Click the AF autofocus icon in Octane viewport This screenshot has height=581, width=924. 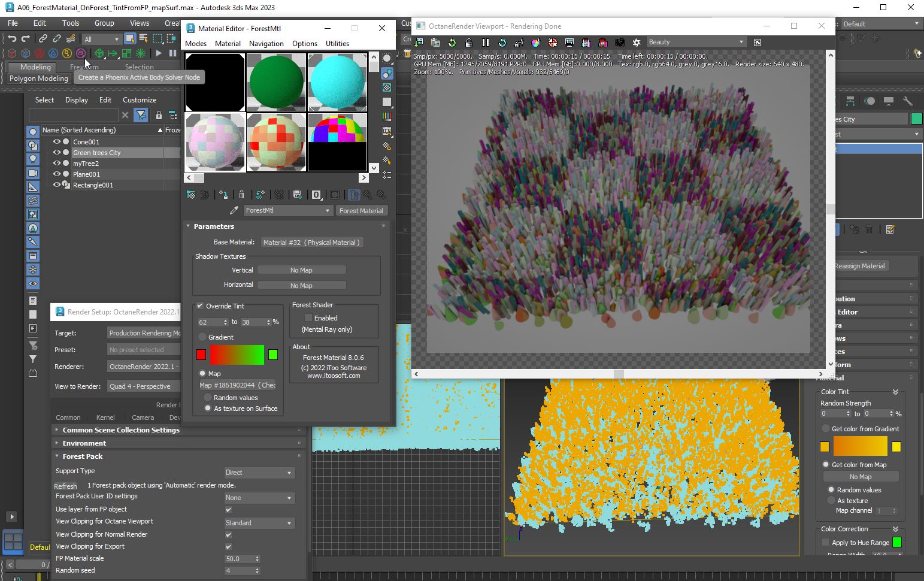(519, 43)
